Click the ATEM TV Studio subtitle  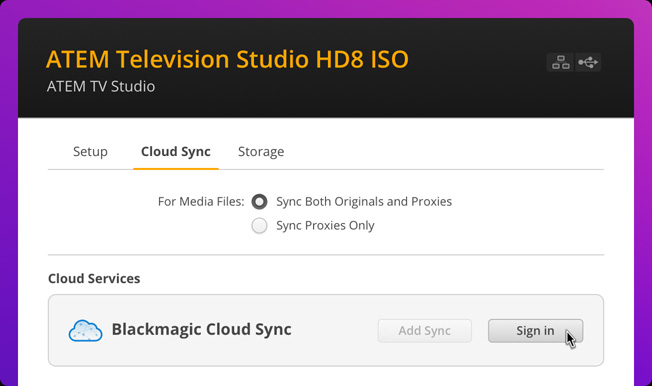[x=101, y=87]
